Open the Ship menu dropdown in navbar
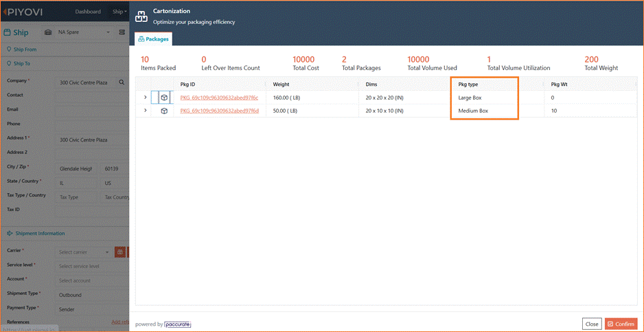The image size is (644, 332). tap(119, 12)
